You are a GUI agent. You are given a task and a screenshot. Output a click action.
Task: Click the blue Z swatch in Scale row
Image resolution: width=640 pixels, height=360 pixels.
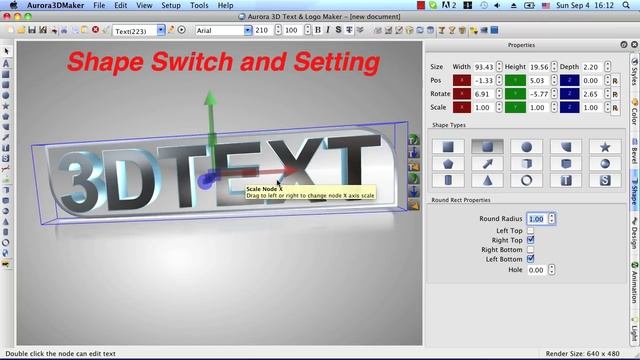569,107
